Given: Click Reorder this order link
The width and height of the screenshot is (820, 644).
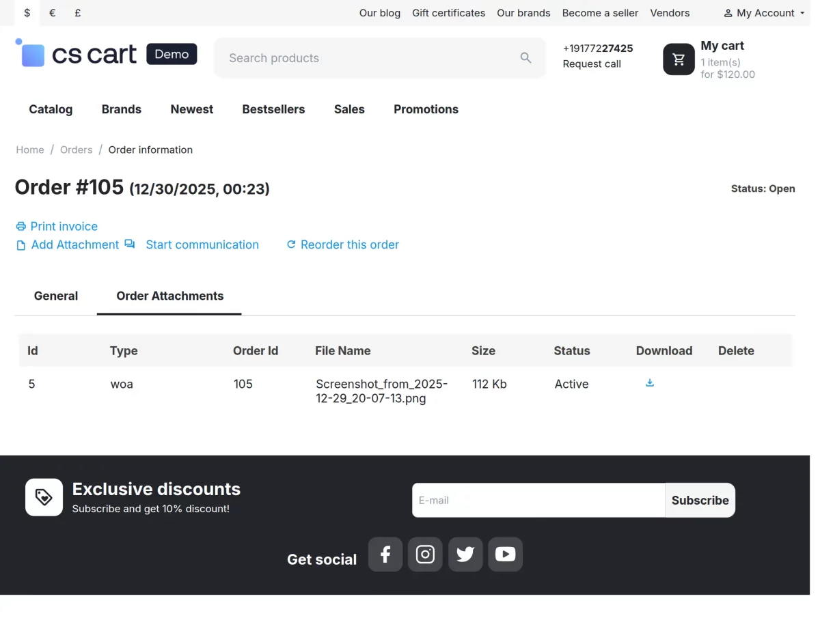Looking at the screenshot, I should [349, 244].
